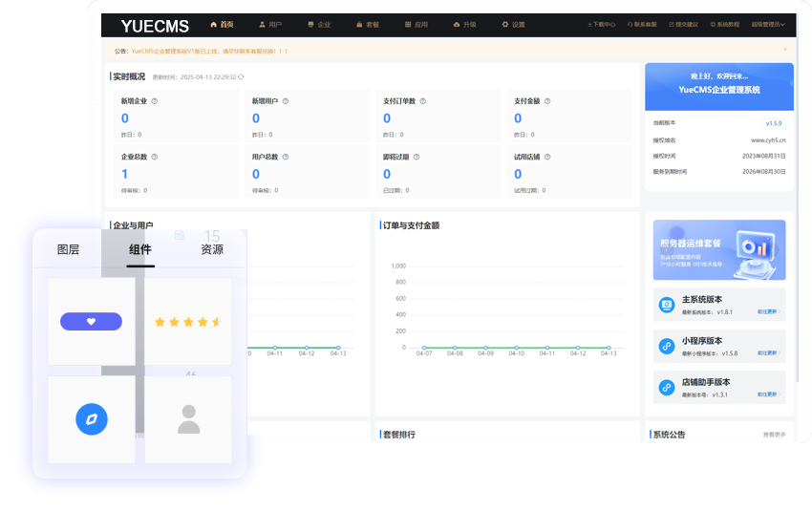Click the refresh icon beside the update time
Image resolution: width=812 pixels, height=511 pixels.
[241, 76]
